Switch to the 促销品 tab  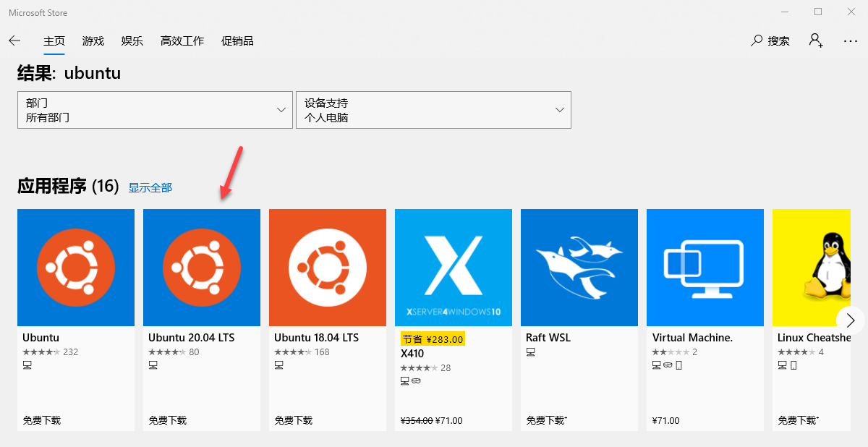click(x=237, y=41)
